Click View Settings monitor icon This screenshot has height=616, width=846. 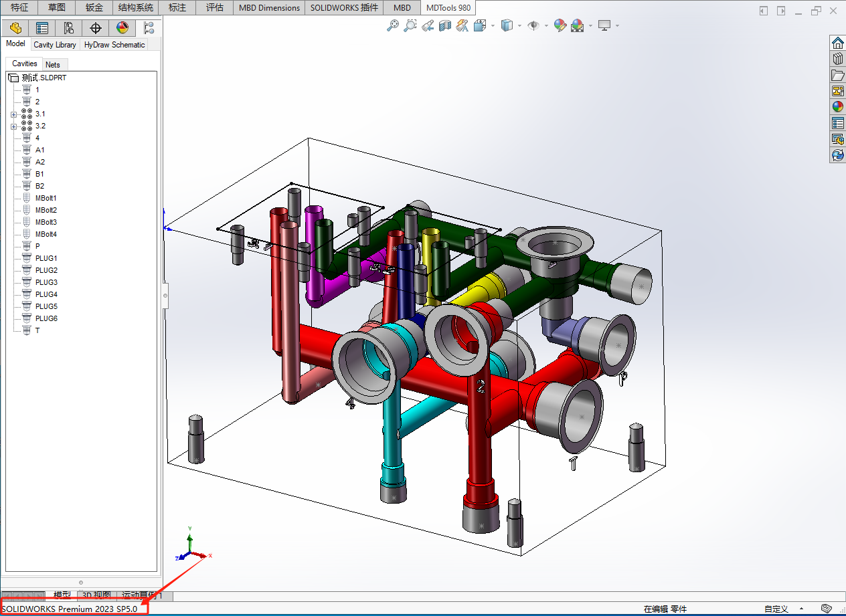pos(604,25)
